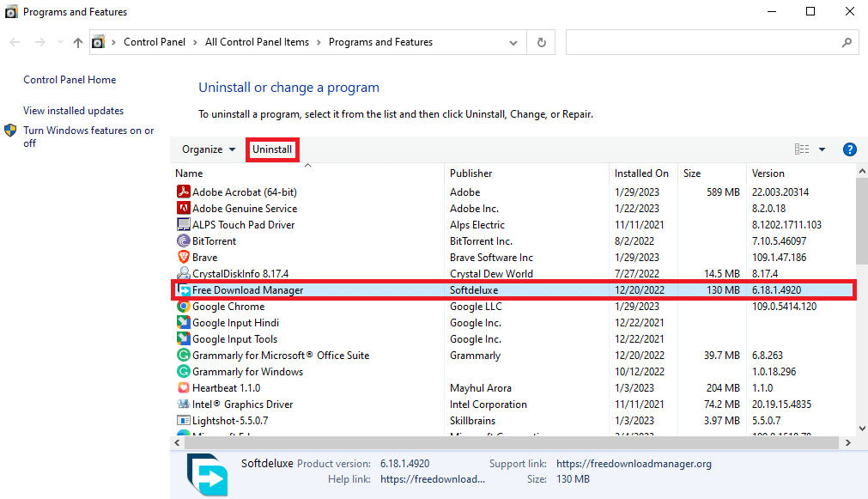Click the 109.0.5414.120 version cell
868x499 pixels.
[x=784, y=307]
